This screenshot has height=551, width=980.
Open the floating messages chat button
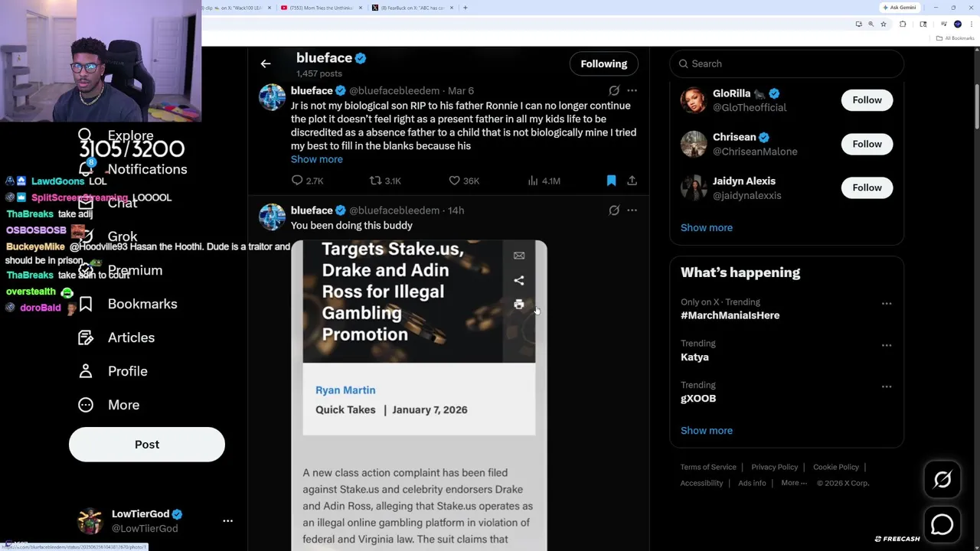click(942, 524)
